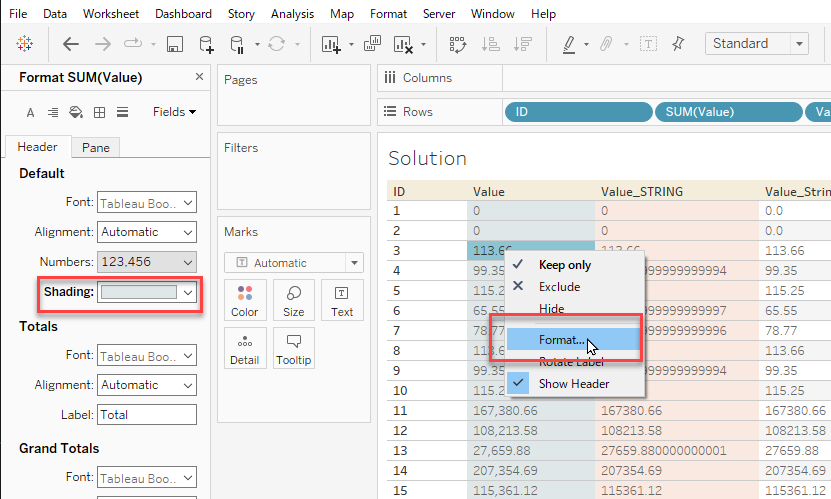Toggle show mark labels icon
Viewport: 831px width, 499px height.
[x=648, y=43]
